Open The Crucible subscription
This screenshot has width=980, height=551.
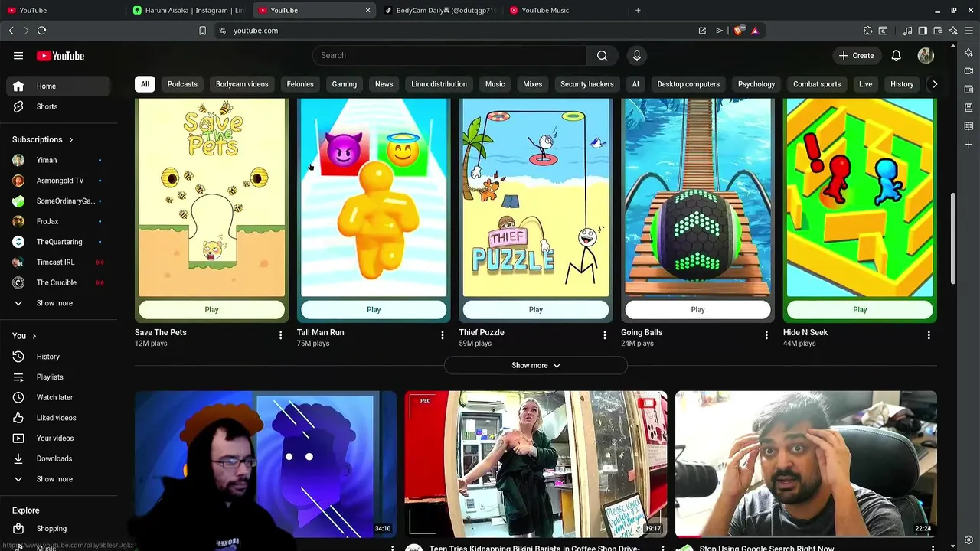pos(59,282)
